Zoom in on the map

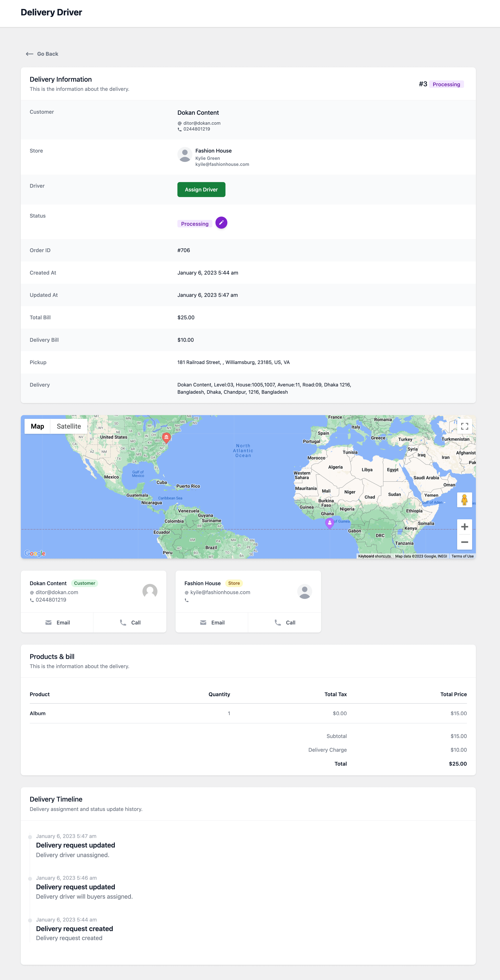pyautogui.click(x=464, y=527)
